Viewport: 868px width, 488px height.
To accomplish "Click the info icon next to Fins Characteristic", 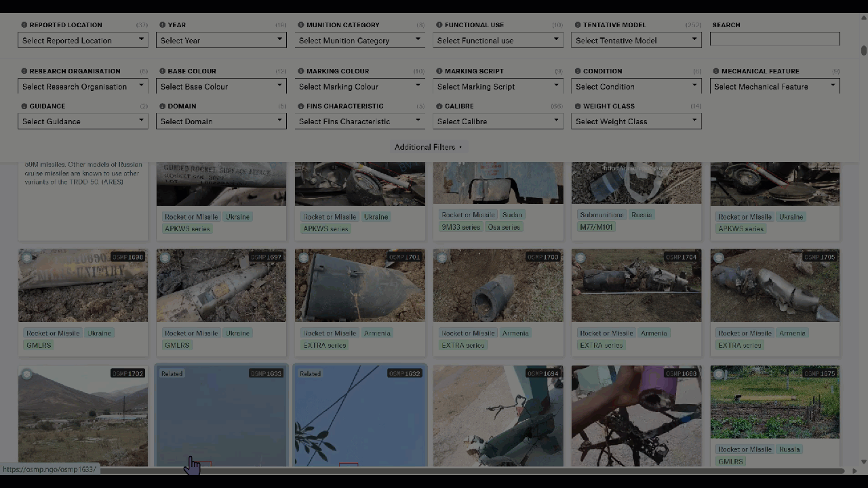I will [300, 106].
